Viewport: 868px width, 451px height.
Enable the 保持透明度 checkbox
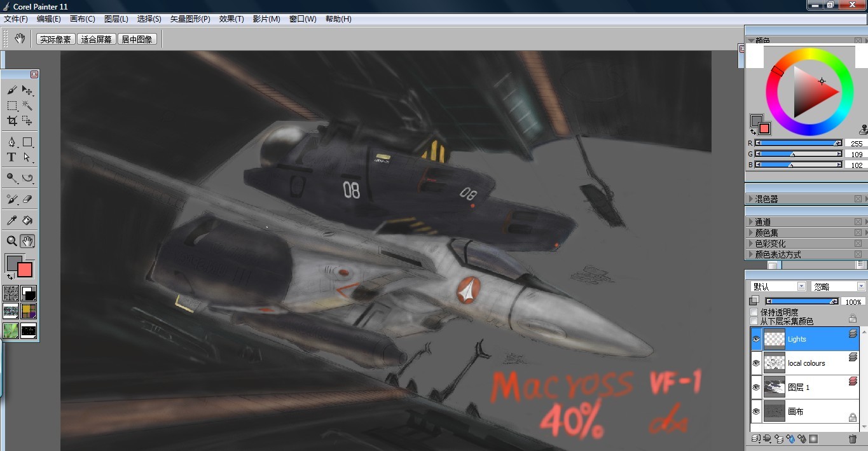coord(754,312)
